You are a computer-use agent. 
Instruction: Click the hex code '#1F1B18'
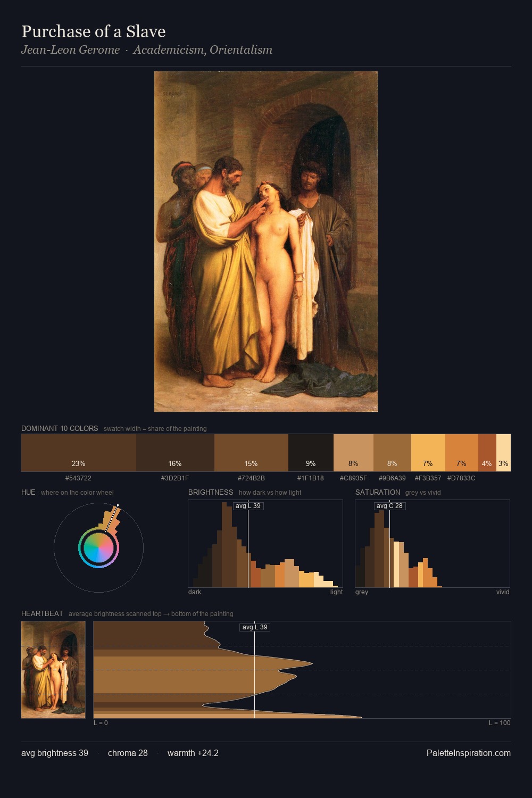point(311,478)
